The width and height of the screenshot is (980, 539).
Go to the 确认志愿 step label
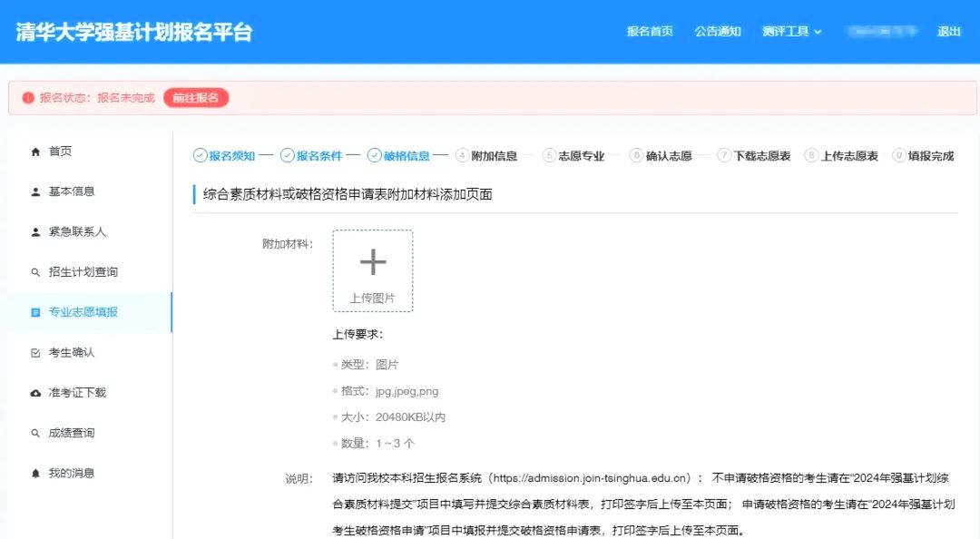point(669,156)
